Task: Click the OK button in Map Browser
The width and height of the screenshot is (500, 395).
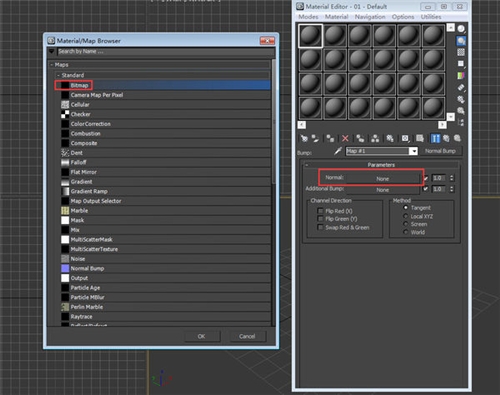Action: point(202,336)
